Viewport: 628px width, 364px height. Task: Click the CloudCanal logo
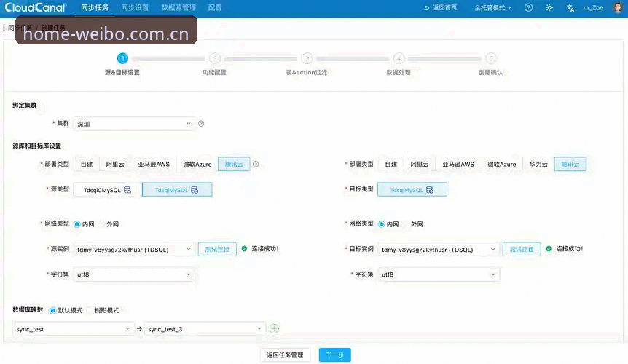[x=35, y=7]
